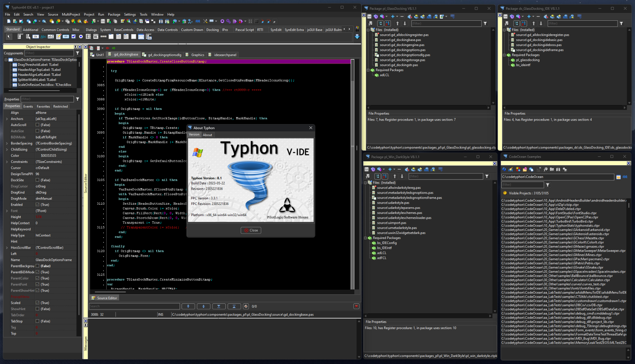The image size is (635, 364).
Task: Open the MultiProject menu
Action: tap(71, 15)
